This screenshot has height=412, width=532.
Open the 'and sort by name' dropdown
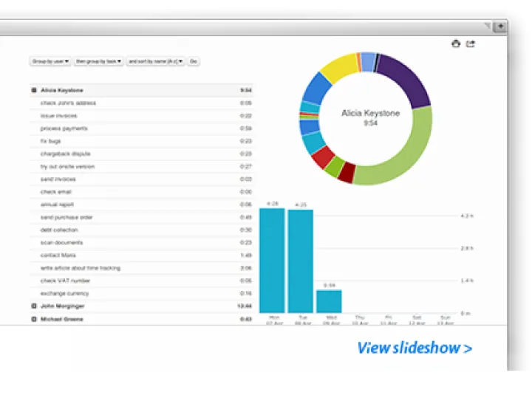[x=155, y=61]
